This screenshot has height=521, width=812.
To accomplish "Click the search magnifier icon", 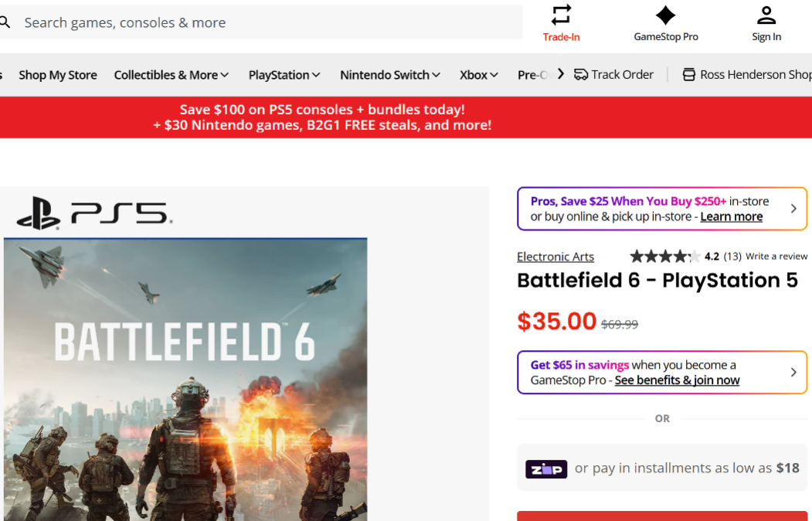I will pyautogui.click(x=5, y=22).
